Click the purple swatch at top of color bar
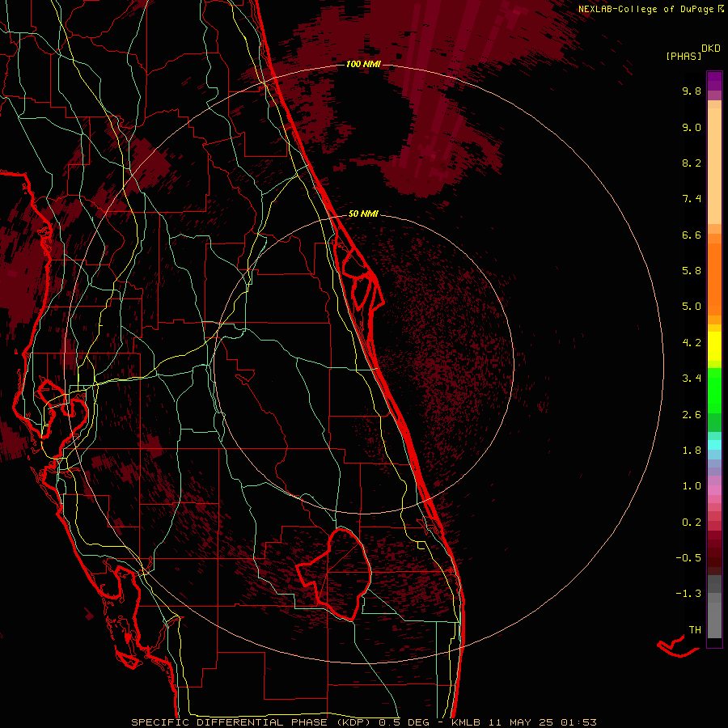Screen dimensions: 728x728 tap(714, 81)
